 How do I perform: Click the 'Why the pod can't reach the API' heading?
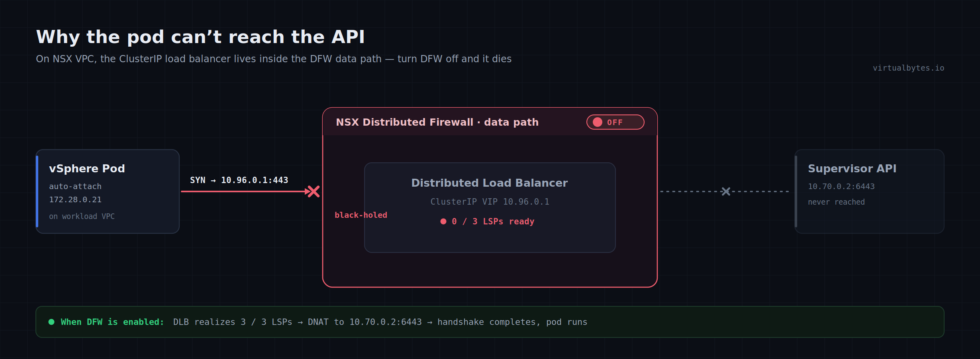pos(200,37)
